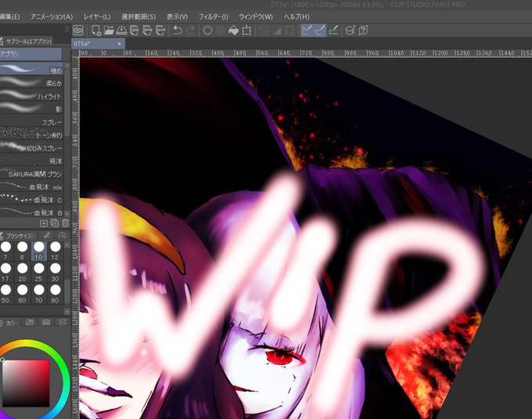The image size is (532, 419).
Task: Click the Fill paint bucket icon
Action: [x=233, y=30]
